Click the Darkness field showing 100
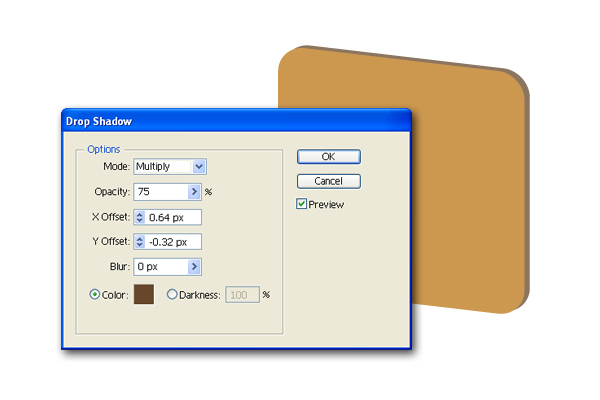600x400 pixels. pyautogui.click(x=243, y=295)
